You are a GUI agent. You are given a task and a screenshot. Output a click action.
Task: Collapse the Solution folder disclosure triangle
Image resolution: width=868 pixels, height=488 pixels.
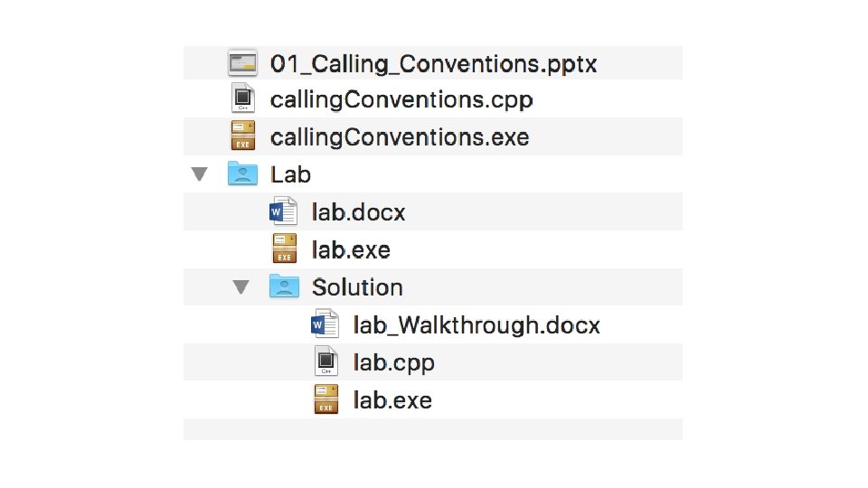coord(241,286)
